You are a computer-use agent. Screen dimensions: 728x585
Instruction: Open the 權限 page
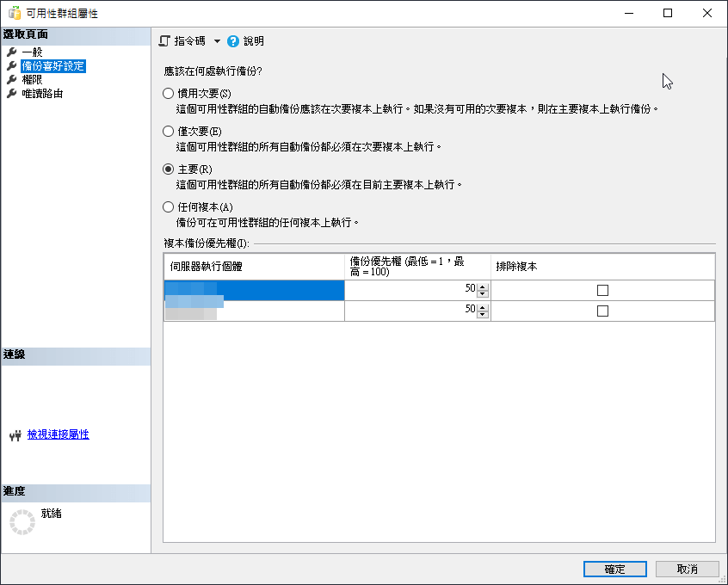point(32,80)
